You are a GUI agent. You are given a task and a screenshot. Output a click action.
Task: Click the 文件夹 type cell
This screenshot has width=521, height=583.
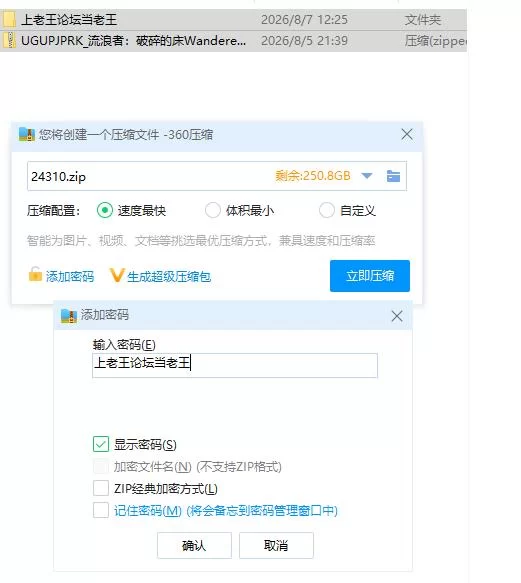pos(422,19)
